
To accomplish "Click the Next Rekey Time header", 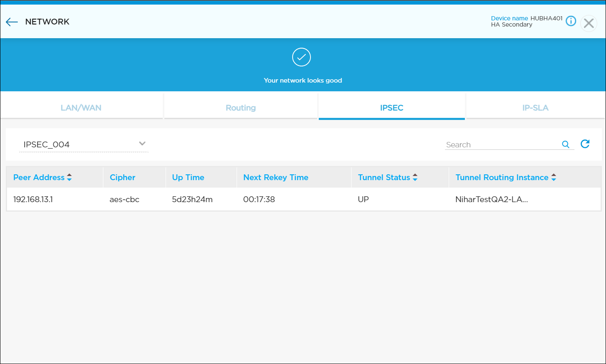I will 276,178.
